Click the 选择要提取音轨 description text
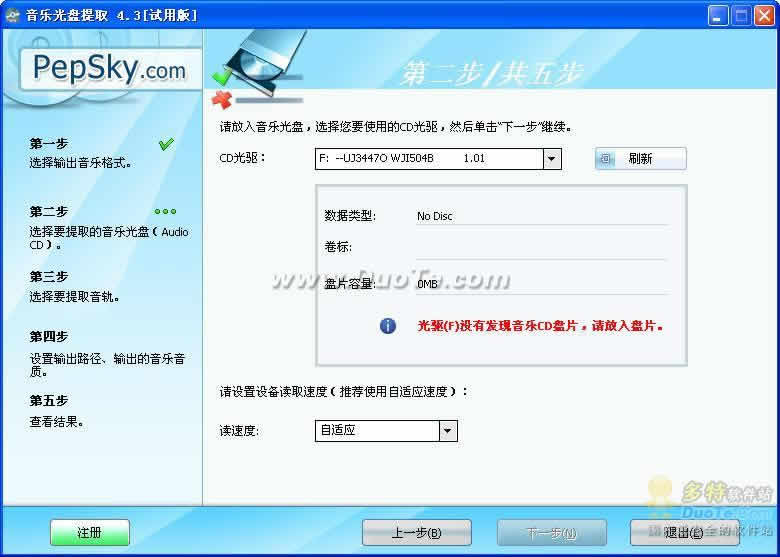Viewport: 780px width, 557px height. 74,297
